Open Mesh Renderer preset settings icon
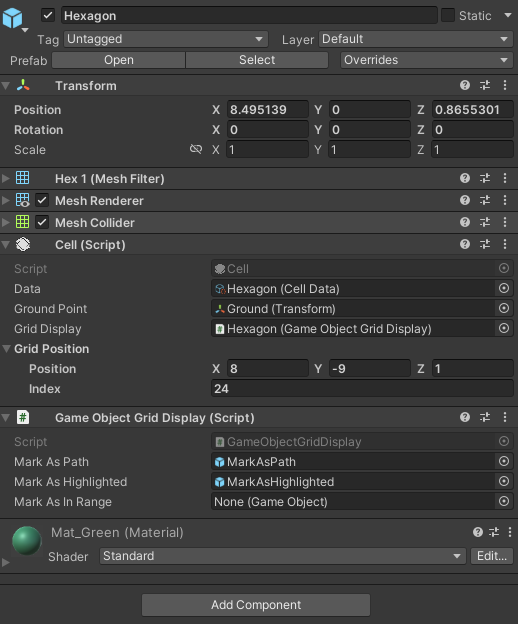Image resolution: width=518 pixels, height=624 pixels. point(485,200)
